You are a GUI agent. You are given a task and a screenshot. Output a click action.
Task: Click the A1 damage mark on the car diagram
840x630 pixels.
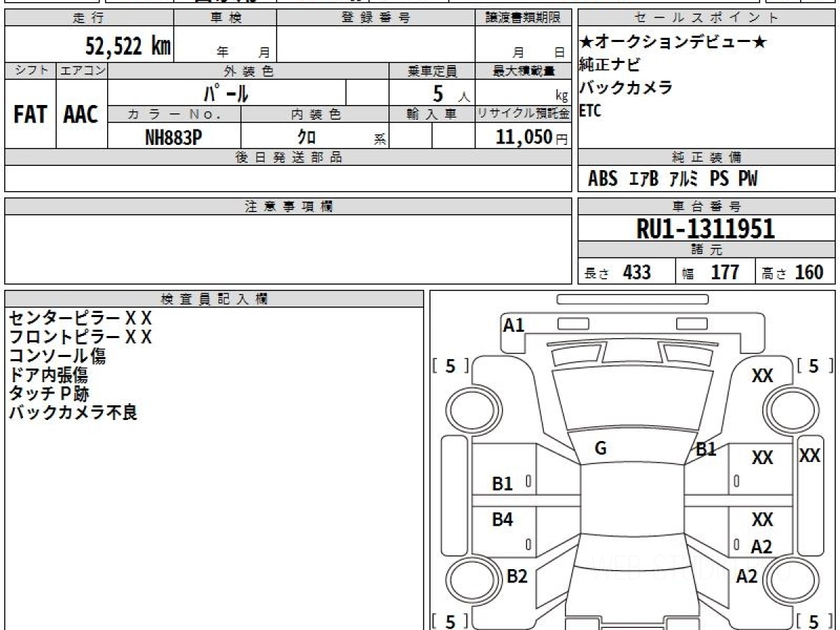[x=514, y=325]
